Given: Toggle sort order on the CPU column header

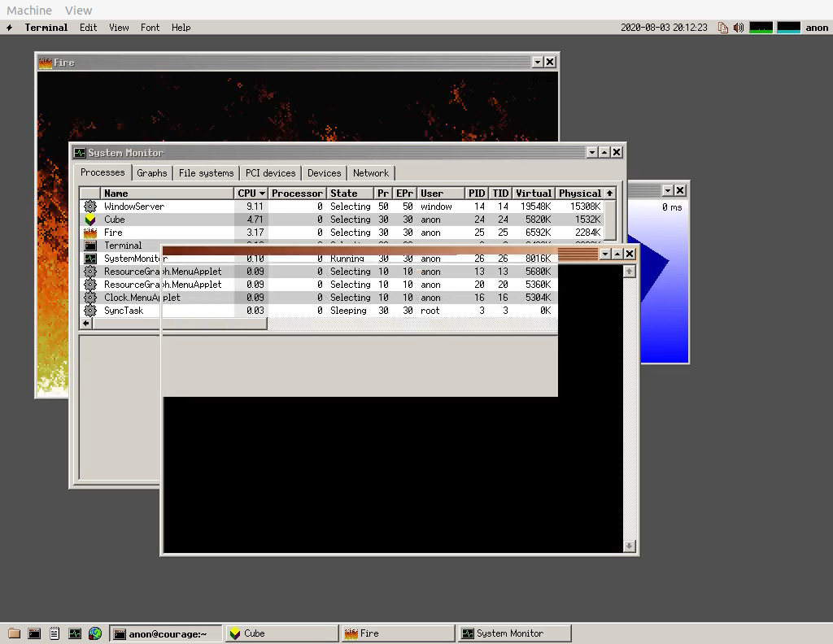Looking at the screenshot, I should pos(250,193).
